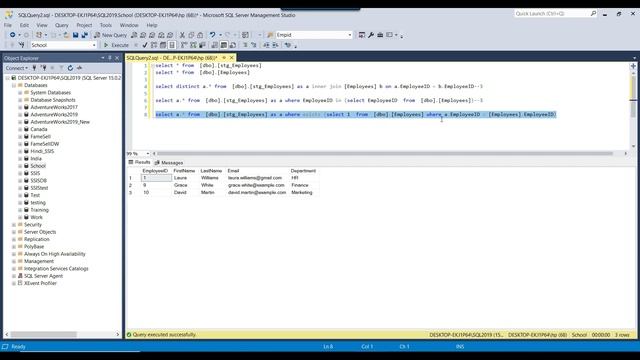The height and width of the screenshot is (360, 640).
Task: Click the Cut scissors icon
Action: click(182, 35)
